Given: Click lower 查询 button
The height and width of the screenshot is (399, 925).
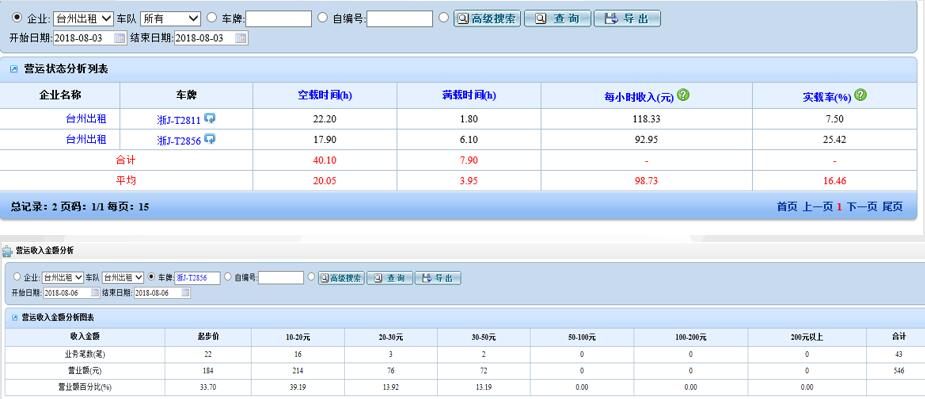Looking at the screenshot, I should (390, 278).
